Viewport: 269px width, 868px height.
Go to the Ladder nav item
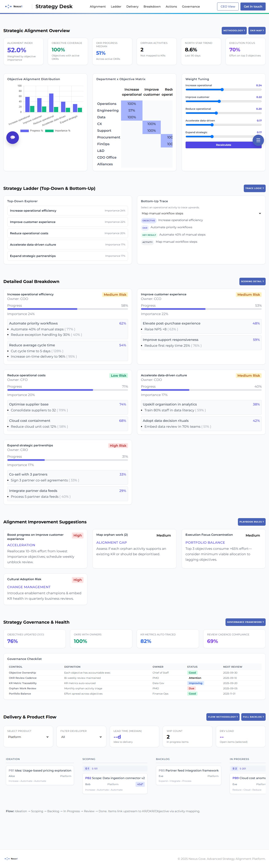click(116, 7)
